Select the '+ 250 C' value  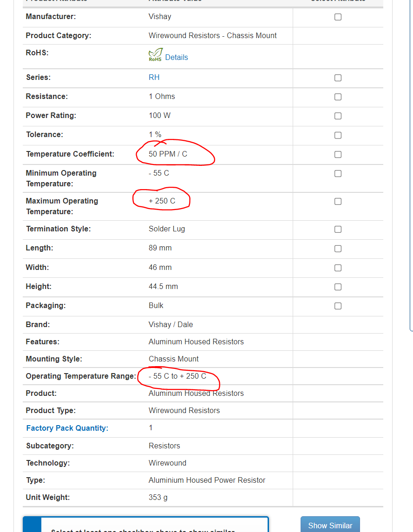[162, 201]
